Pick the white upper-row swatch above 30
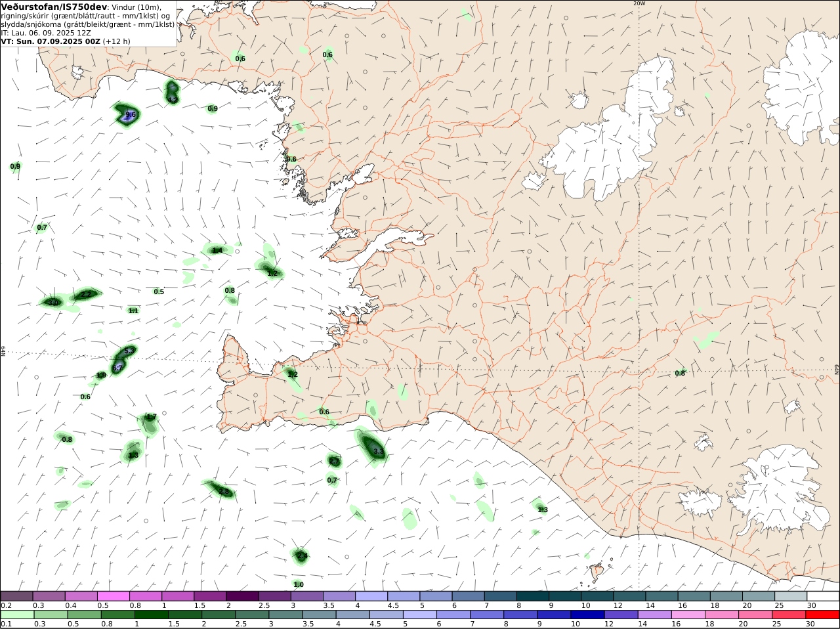 pos(823,596)
